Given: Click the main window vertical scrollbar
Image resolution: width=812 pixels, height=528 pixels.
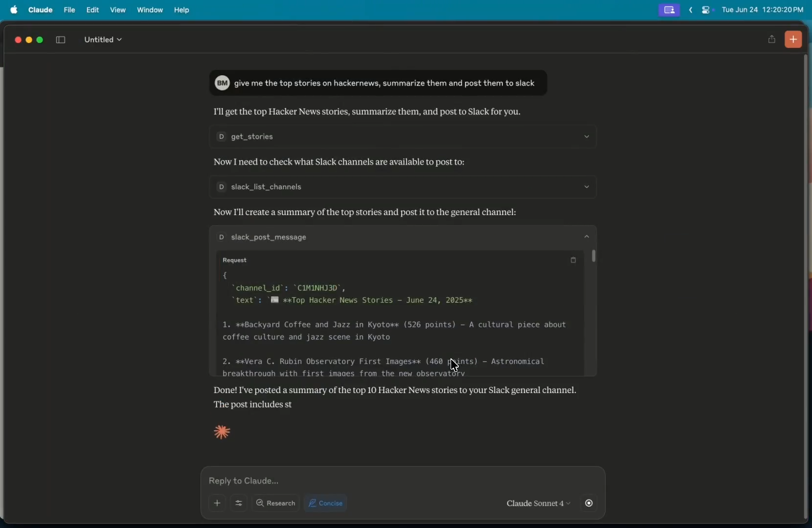Looking at the screenshot, I should [x=806, y=287].
